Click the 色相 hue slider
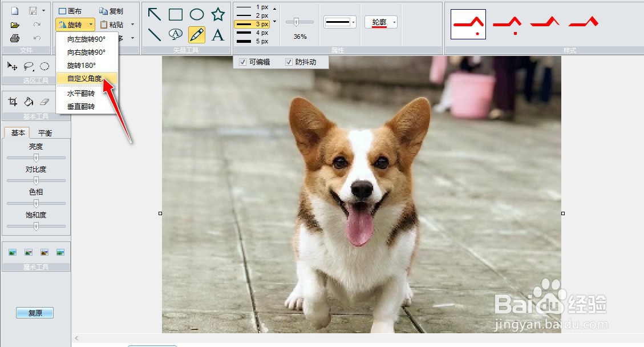644x347 pixels. pos(36,203)
